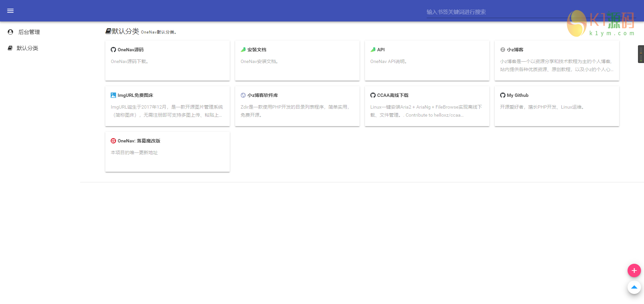Click the description 本项目的唯一更新地址
644x304 pixels.
(x=134, y=153)
